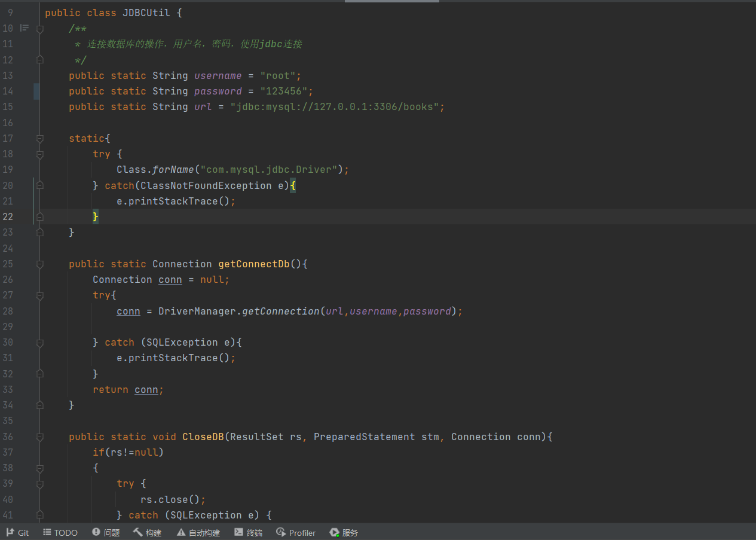Click the if(rs!=null) condition
Viewport: 756px width, 540px height.
click(x=128, y=453)
